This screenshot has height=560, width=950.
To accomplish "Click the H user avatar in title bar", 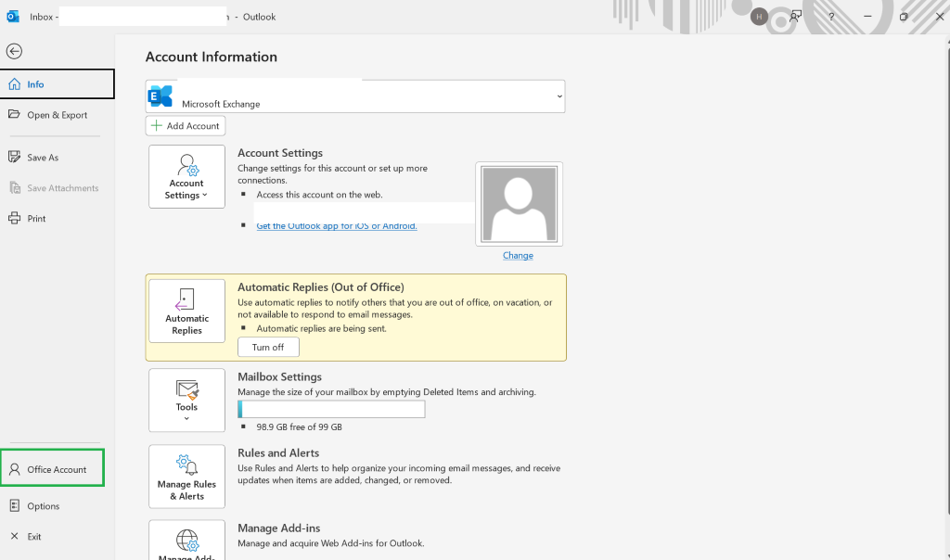I will pyautogui.click(x=759, y=17).
